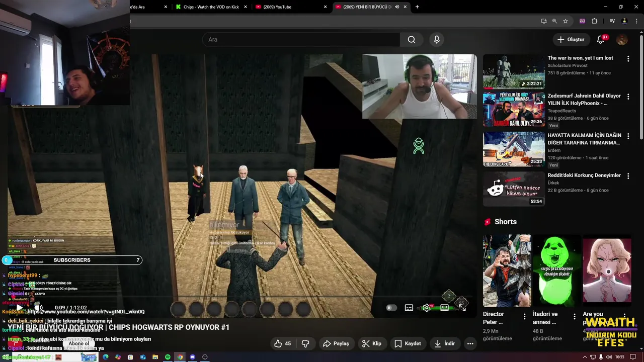Open Chrome extensions puzzle menu

[x=595, y=21]
